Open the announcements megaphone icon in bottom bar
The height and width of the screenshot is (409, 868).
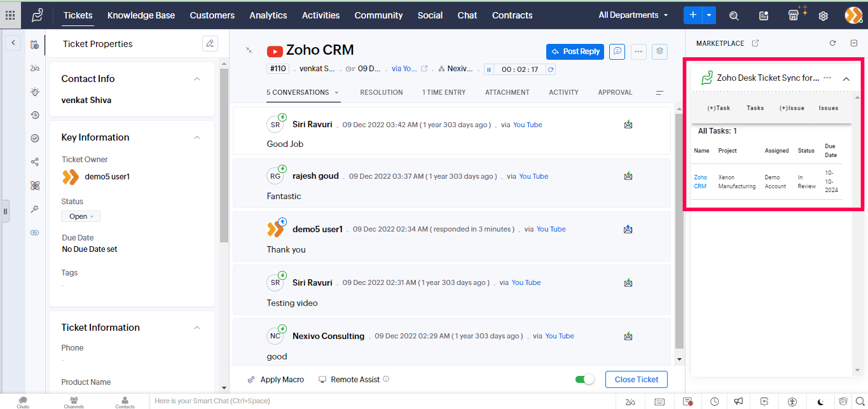pyautogui.click(x=738, y=401)
